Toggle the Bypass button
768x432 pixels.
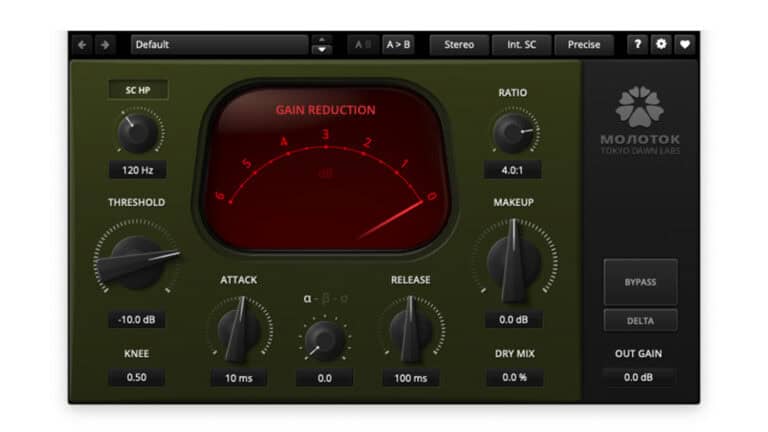[x=640, y=282]
